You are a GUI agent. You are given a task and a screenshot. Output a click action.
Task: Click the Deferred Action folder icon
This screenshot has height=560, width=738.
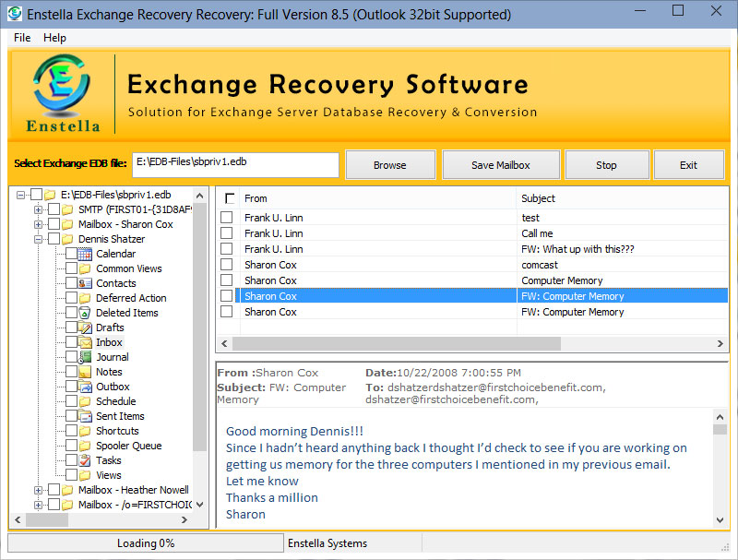[85, 298]
